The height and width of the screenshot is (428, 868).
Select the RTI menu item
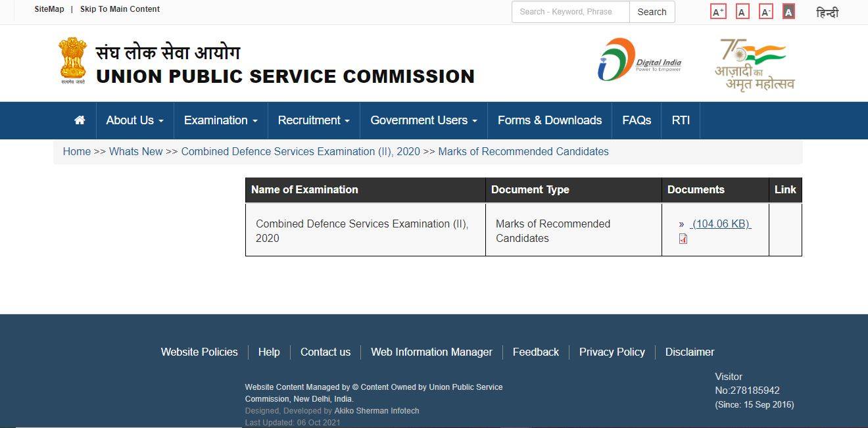680,120
